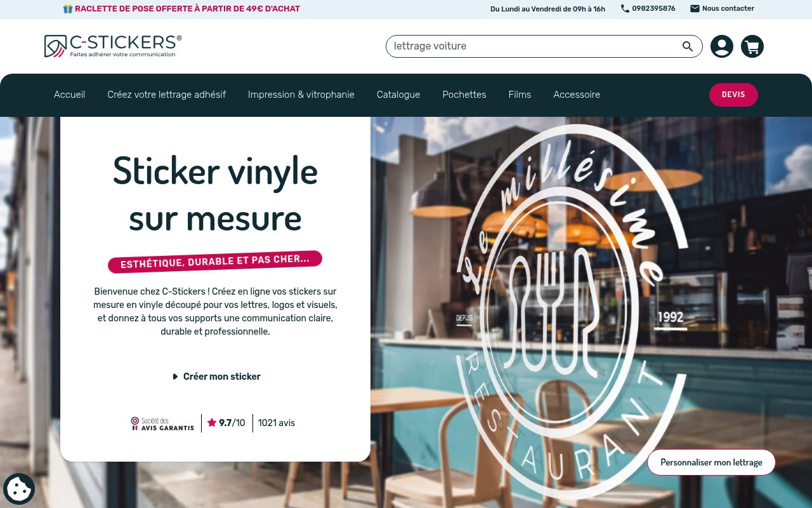Select the Films menu item
The image size is (812, 508).
coord(520,95)
